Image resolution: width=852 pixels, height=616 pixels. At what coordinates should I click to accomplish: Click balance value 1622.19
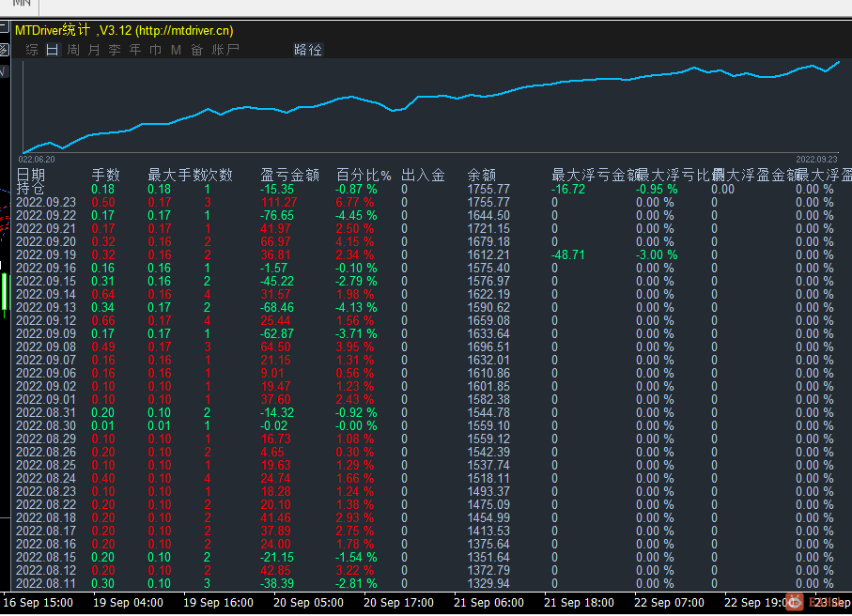tap(488, 294)
